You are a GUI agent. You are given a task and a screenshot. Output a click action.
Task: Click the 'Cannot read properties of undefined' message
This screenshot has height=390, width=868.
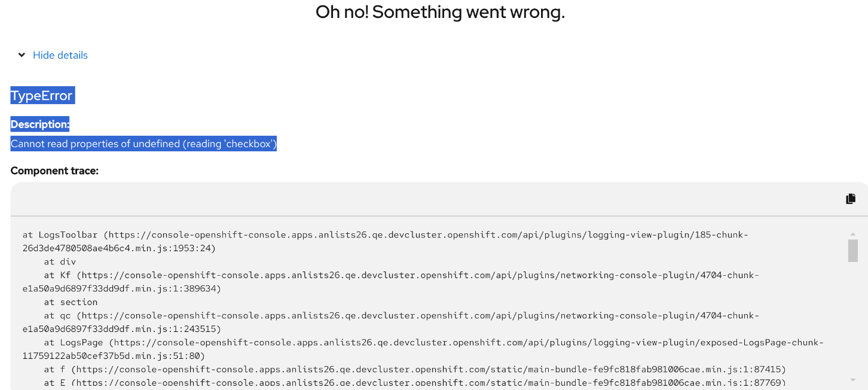click(143, 144)
